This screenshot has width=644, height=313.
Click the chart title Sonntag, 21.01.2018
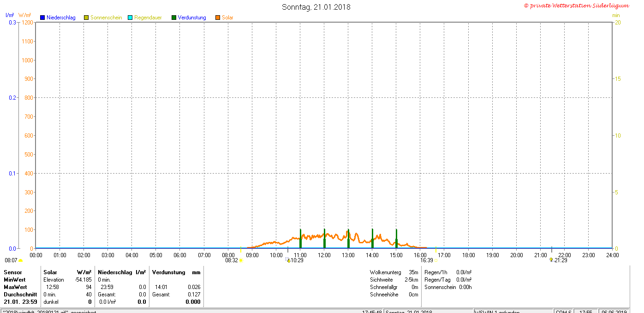[316, 7]
